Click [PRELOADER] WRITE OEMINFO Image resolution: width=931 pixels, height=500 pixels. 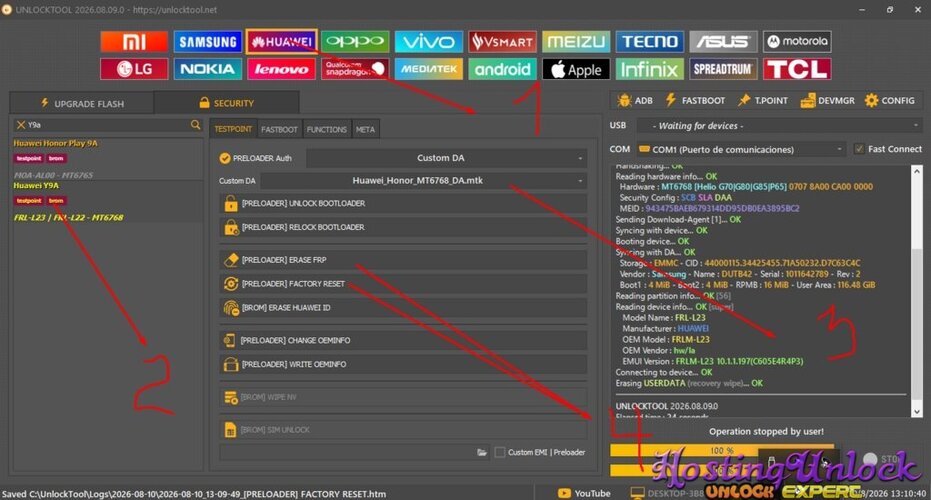coord(403,364)
